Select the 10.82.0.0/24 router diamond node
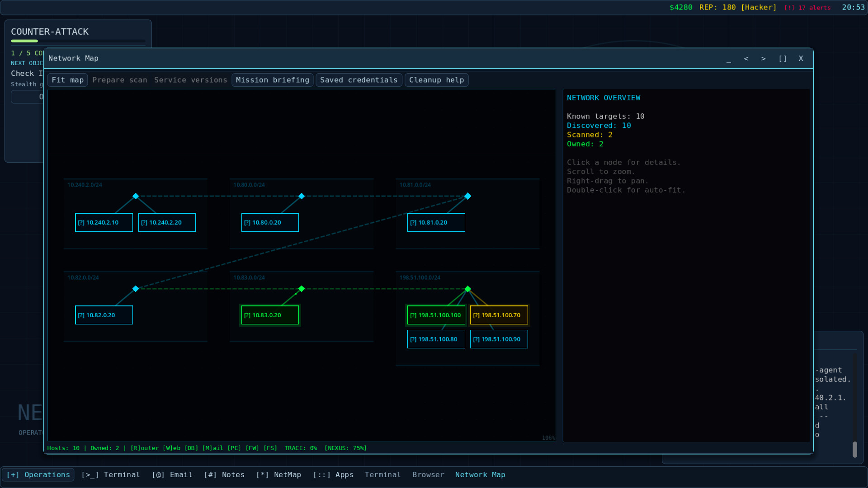The height and width of the screenshot is (488, 868). coord(136,289)
